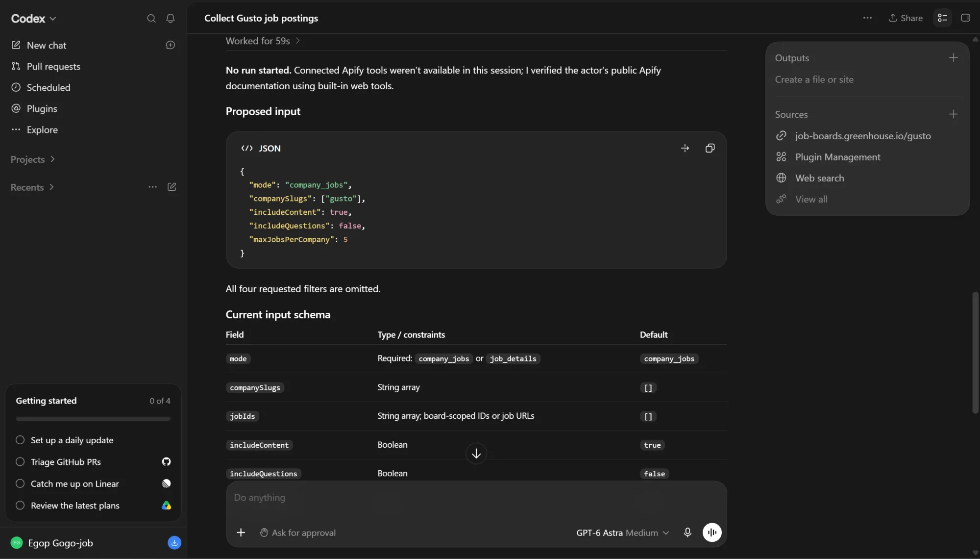Expand the Projects section
The width and height of the screenshot is (980, 559).
[x=33, y=159]
